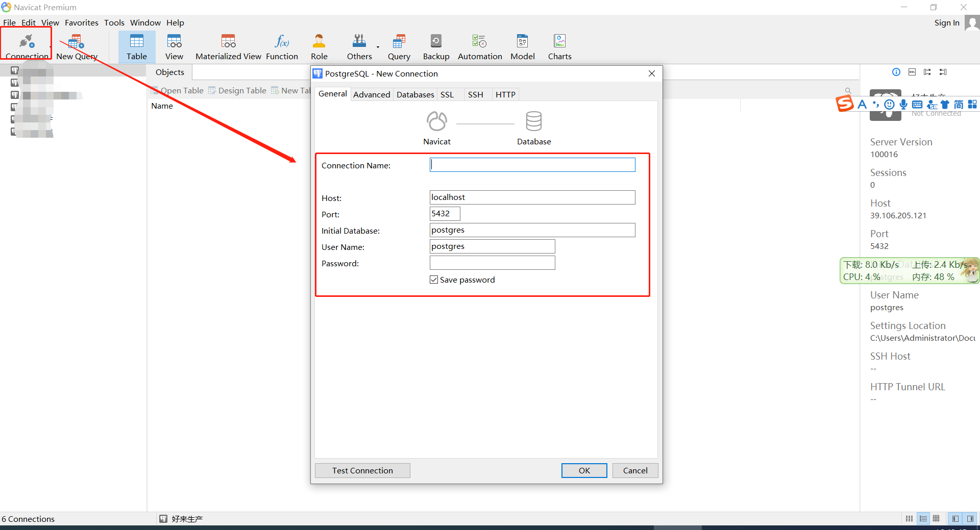Screen dimensions: 980x530
Task: Open the Charts toolbar icon
Action: click(559, 46)
